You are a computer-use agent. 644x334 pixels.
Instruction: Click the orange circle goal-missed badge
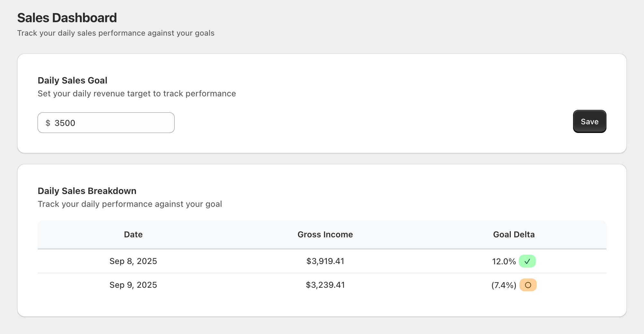528,285
